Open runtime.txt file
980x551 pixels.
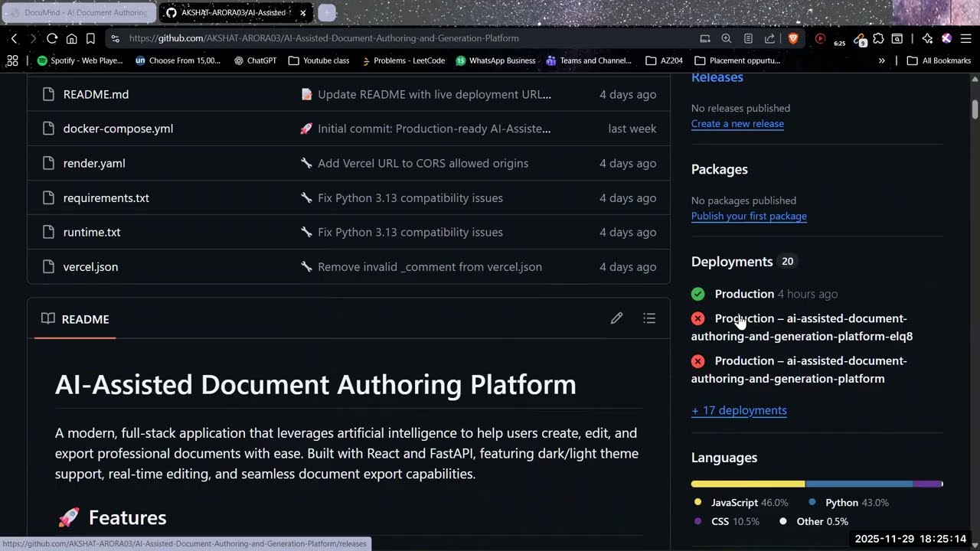(92, 232)
